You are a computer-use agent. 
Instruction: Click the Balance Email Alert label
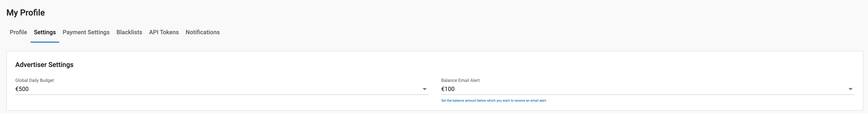[460, 80]
